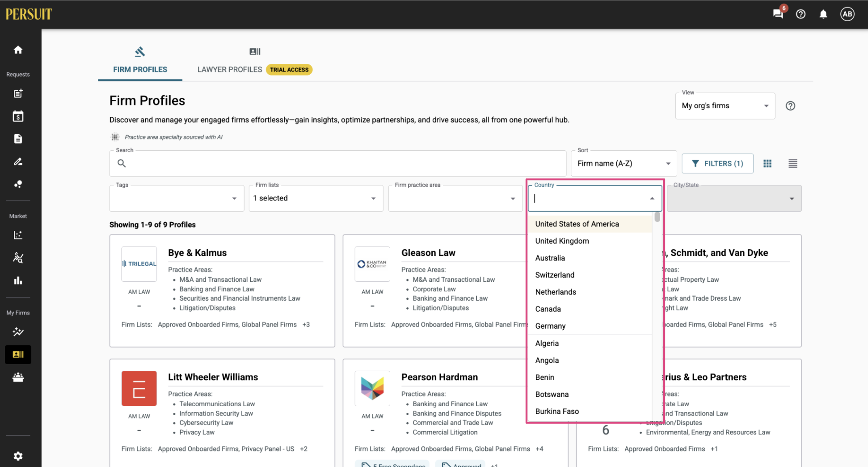Image resolution: width=868 pixels, height=467 pixels.
Task: Select United States of America option
Action: click(590, 224)
